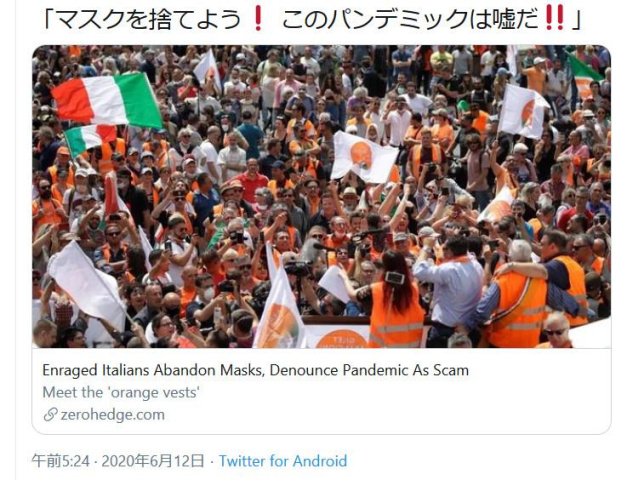This screenshot has height=480, width=627.
Task: Click the two men hugging in orange vests
Action: [538, 290]
